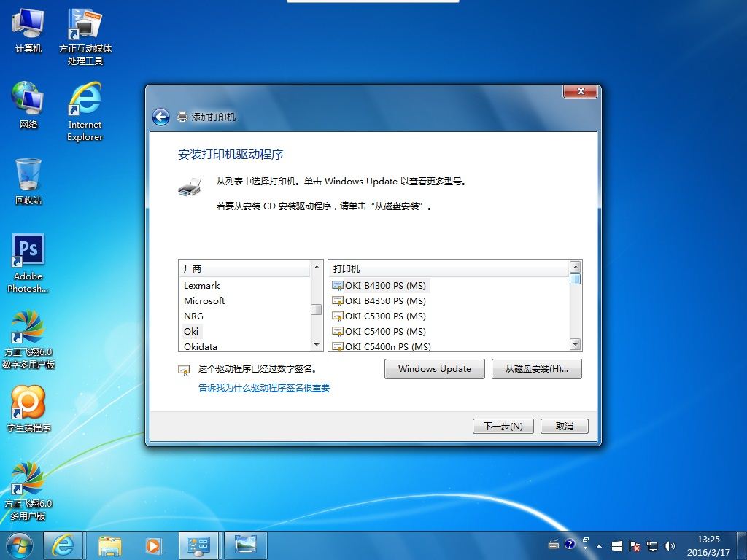Select the 方正飞翔6.0 多用户版 shortcut
The image size is (747, 560).
tap(28, 491)
